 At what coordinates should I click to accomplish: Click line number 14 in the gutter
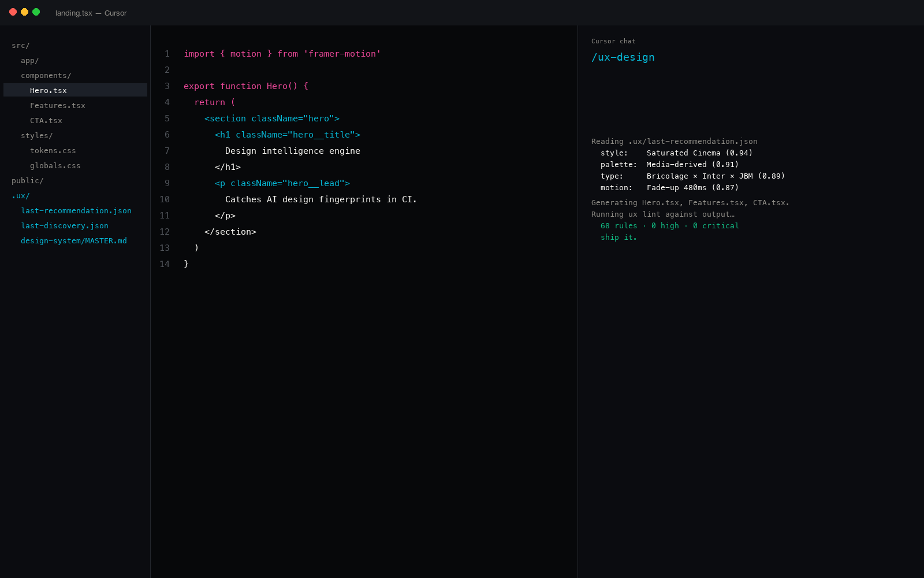pyautogui.click(x=165, y=264)
